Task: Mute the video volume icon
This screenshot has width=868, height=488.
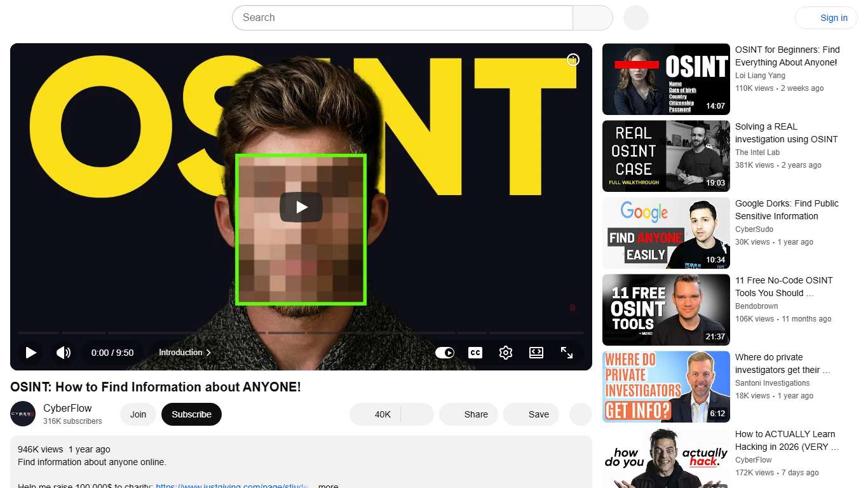Action: coord(64,353)
